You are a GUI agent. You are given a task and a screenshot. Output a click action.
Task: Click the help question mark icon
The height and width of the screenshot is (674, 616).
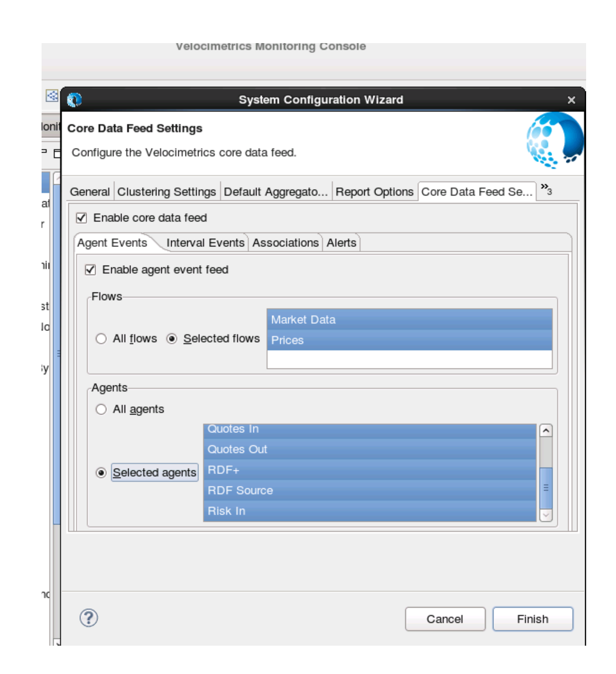pos(89,618)
